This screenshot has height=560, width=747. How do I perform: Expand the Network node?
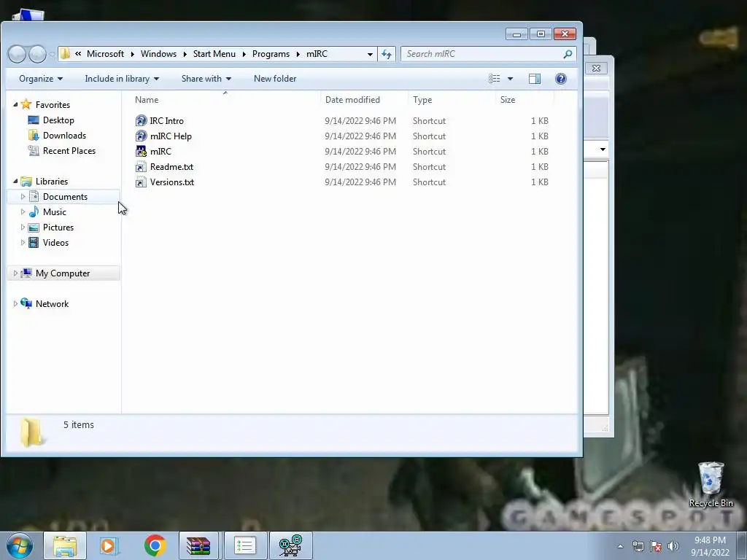(x=15, y=303)
